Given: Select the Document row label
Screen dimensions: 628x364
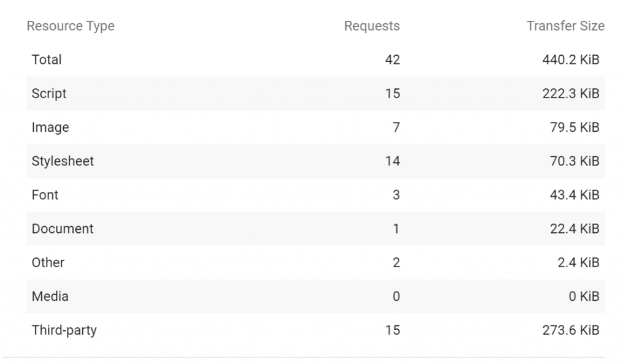Looking at the screenshot, I should pos(63,229).
